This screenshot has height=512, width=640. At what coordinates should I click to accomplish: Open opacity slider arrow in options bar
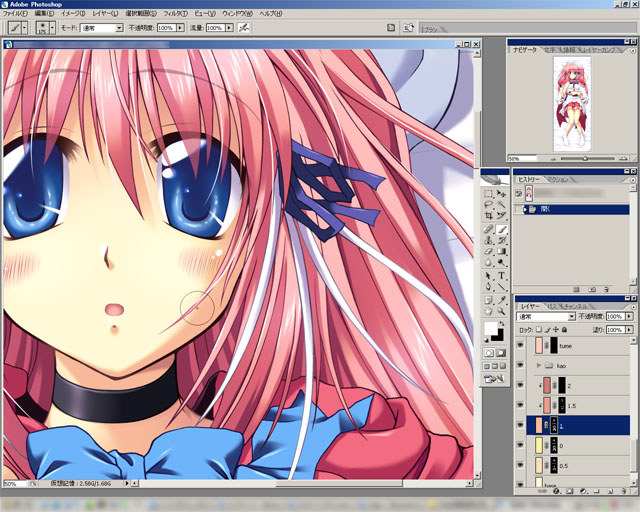point(180,28)
